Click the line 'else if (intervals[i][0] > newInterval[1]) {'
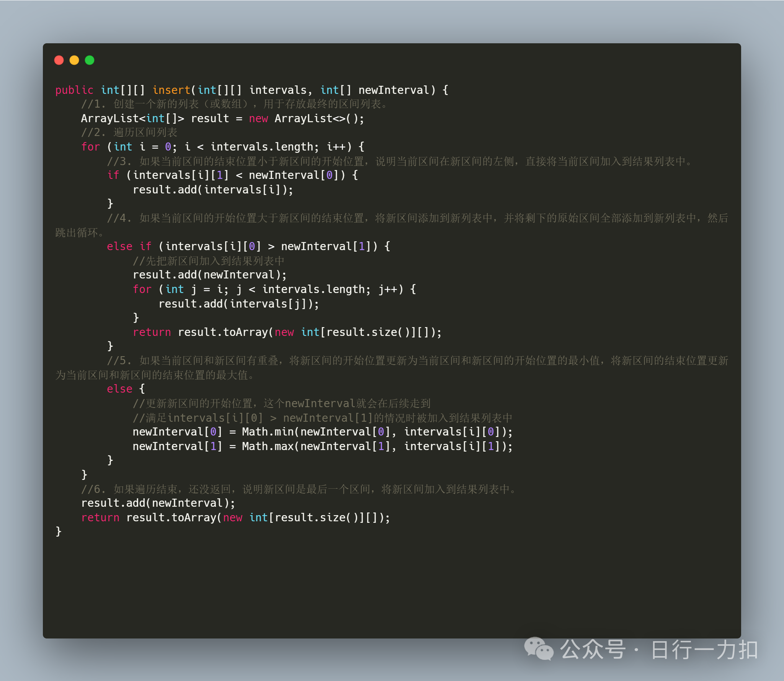784x681 pixels. click(x=248, y=246)
